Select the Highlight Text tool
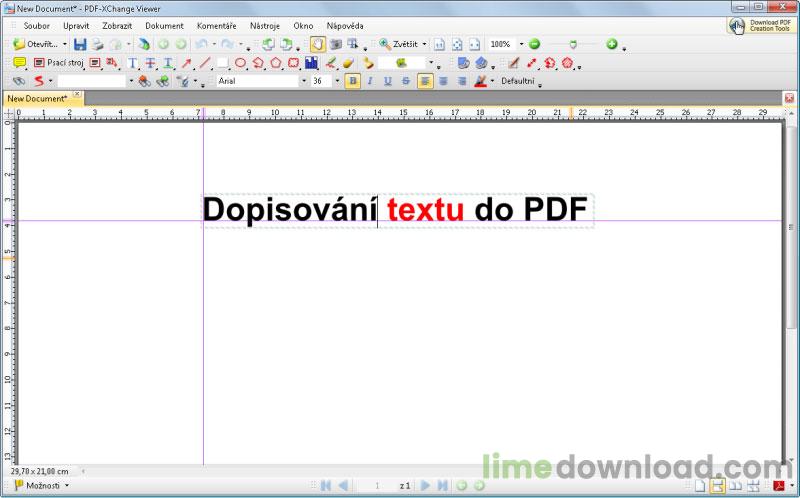800x498 pixels. click(133, 63)
